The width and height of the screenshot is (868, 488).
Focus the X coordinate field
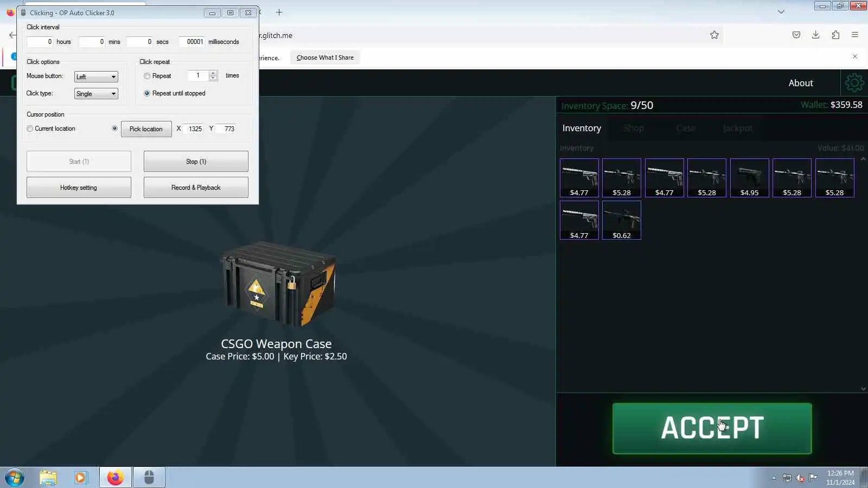click(x=194, y=129)
